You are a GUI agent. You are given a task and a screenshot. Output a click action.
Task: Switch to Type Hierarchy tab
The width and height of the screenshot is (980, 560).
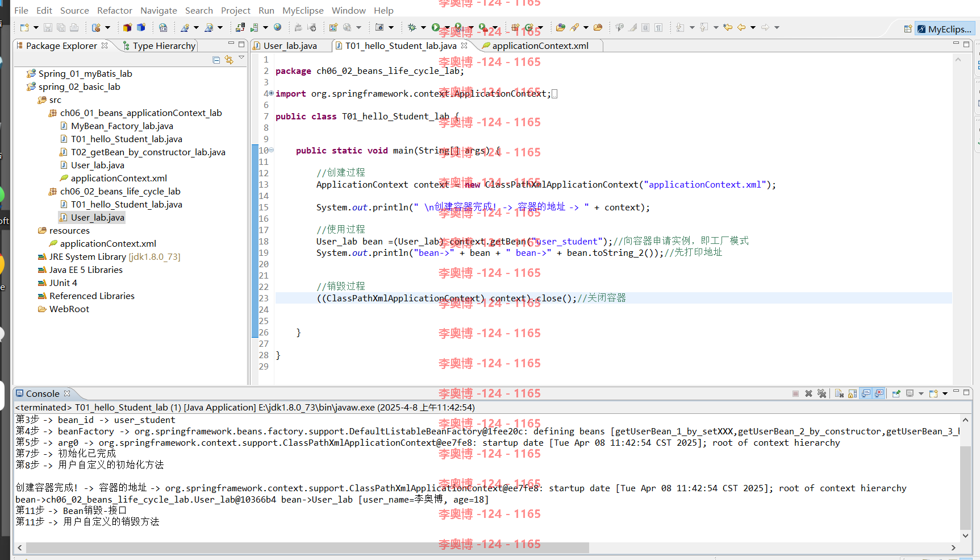tap(159, 45)
